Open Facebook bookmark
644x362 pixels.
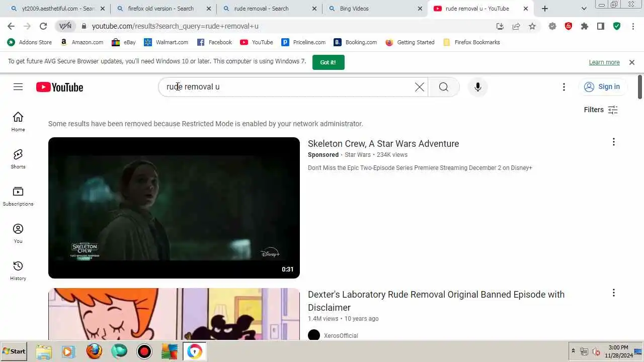click(214, 42)
